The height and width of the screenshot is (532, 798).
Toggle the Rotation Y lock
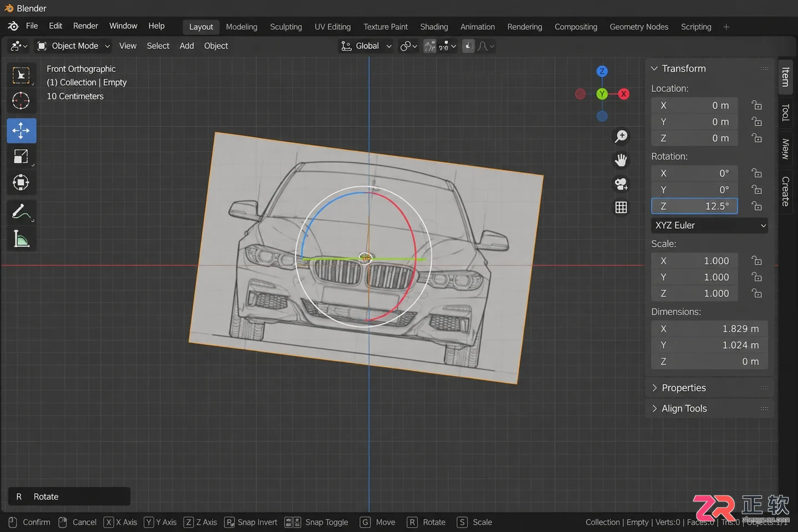(x=756, y=190)
